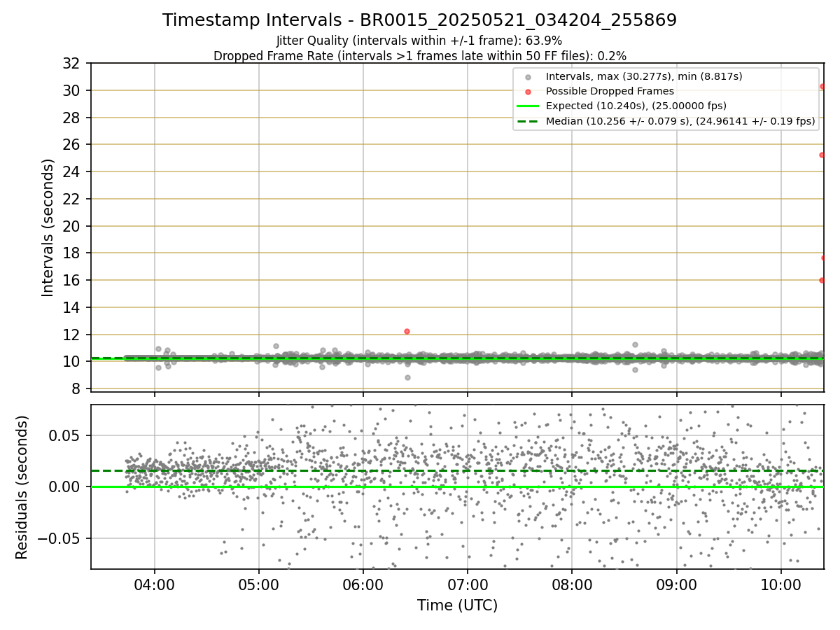This screenshot has width=840, height=630.
Task: Click the 08:00 x-axis tick label
Action: tap(572, 584)
